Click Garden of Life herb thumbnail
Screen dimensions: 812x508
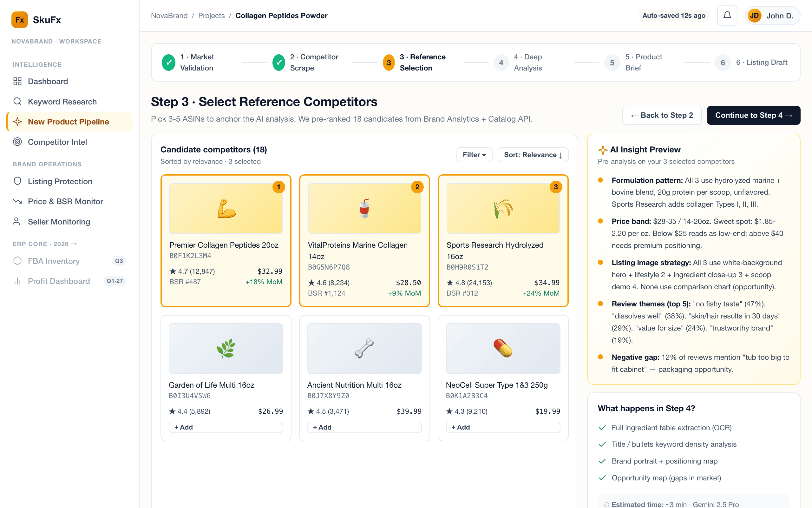tap(226, 348)
